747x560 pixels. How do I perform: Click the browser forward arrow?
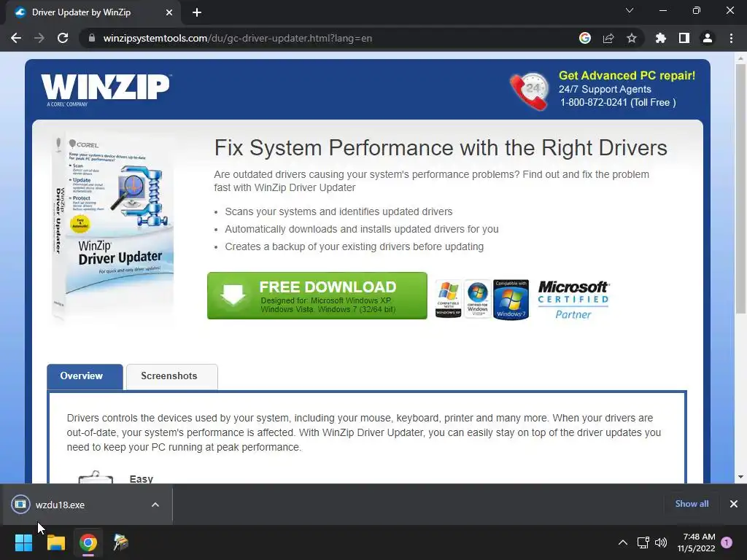click(x=39, y=38)
